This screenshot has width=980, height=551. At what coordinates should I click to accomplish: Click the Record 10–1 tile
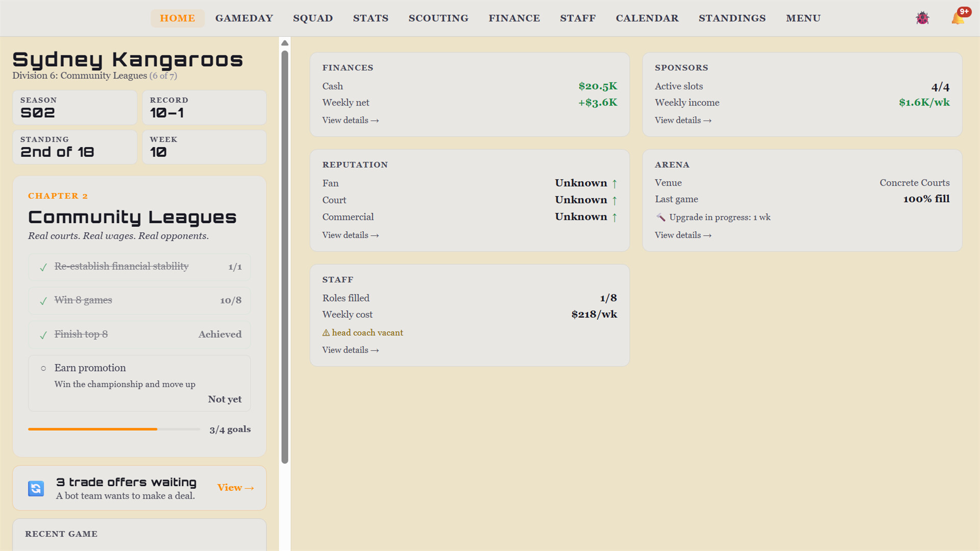pos(204,108)
